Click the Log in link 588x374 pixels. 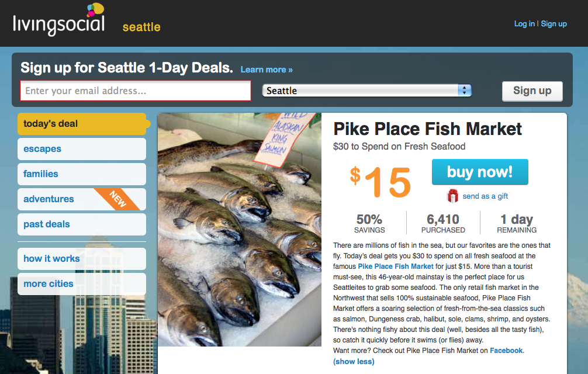click(x=524, y=24)
